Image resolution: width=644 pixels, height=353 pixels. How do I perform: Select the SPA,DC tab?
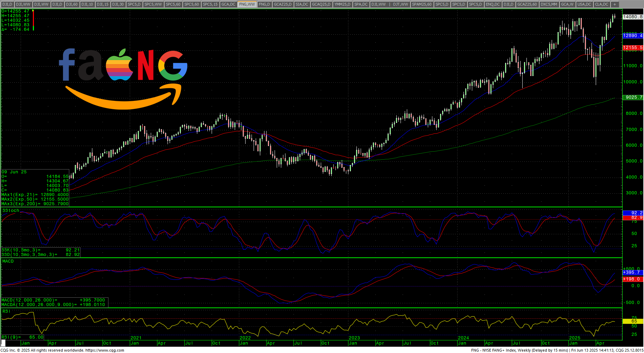pyautogui.click(x=361, y=4)
